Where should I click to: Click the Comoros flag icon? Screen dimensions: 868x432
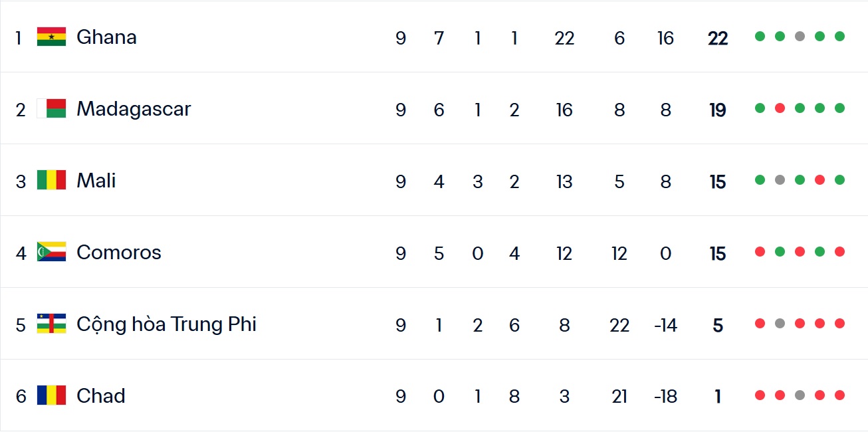click(51, 252)
